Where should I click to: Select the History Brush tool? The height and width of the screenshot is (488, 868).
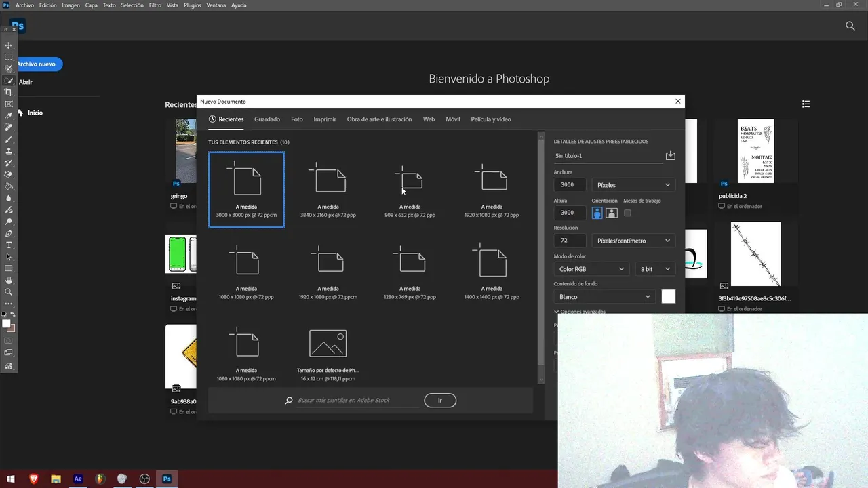click(x=9, y=163)
